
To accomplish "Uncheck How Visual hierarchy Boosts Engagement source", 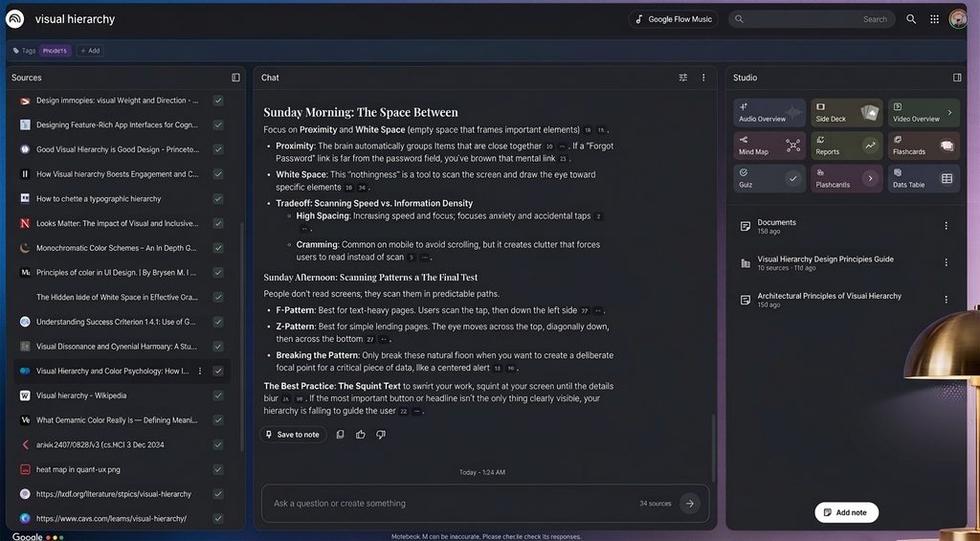I will pyautogui.click(x=218, y=174).
